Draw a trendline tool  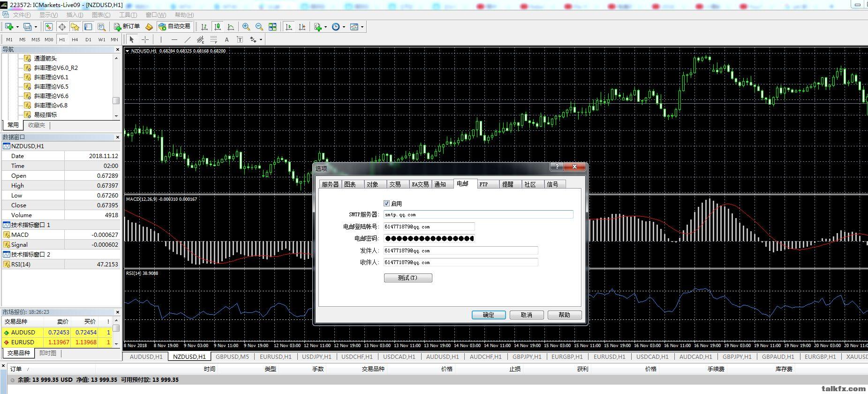[188, 40]
